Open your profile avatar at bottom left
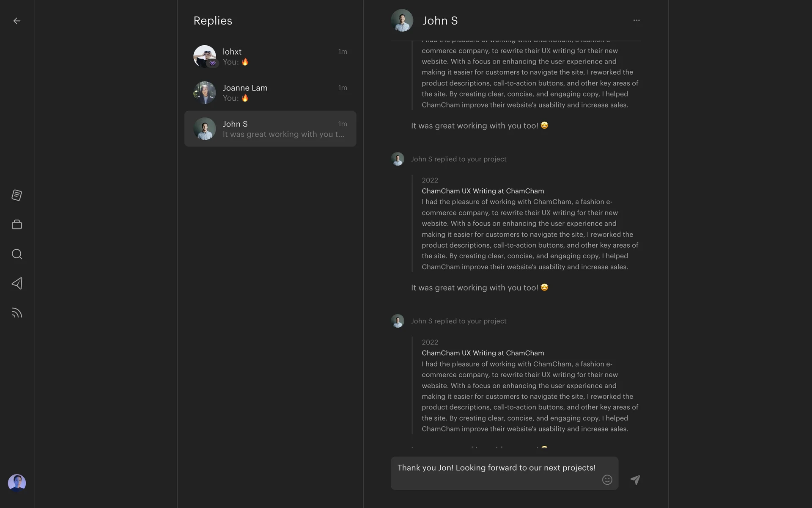812x508 pixels. tap(17, 483)
